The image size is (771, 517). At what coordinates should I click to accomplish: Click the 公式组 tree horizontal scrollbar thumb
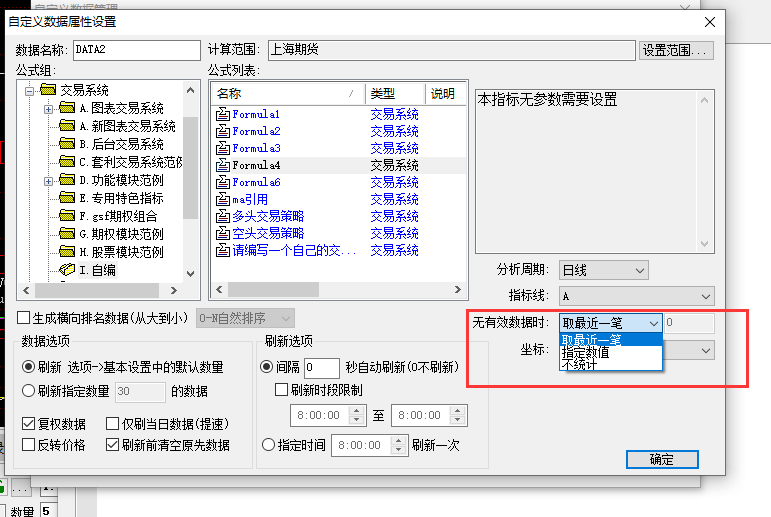(x=97, y=291)
